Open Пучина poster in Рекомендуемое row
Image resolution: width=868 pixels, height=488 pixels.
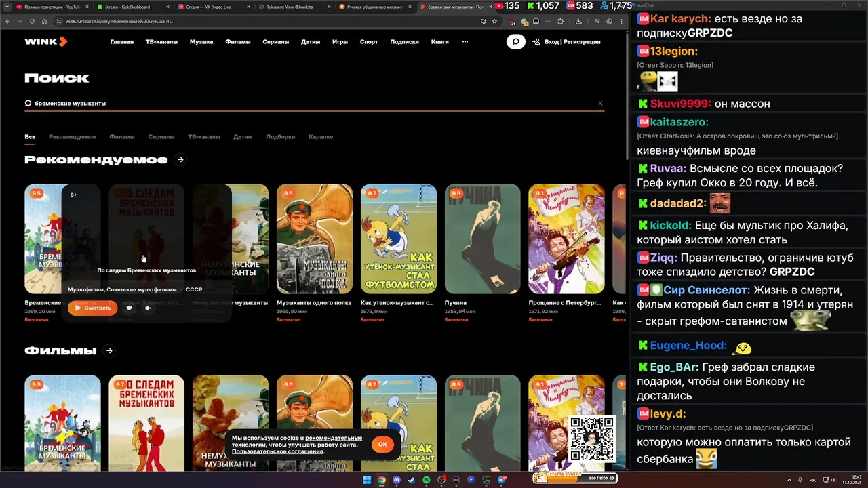pos(483,239)
